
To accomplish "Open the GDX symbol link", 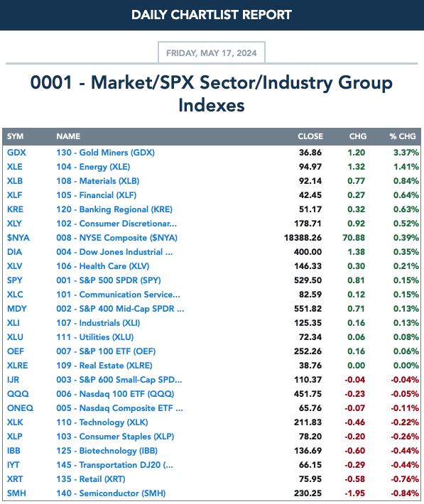I will tap(16, 153).
